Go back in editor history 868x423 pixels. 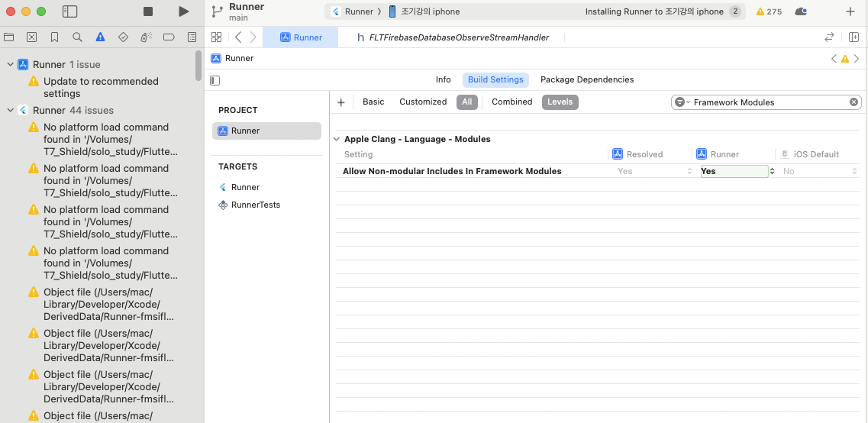[x=238, y=37]
